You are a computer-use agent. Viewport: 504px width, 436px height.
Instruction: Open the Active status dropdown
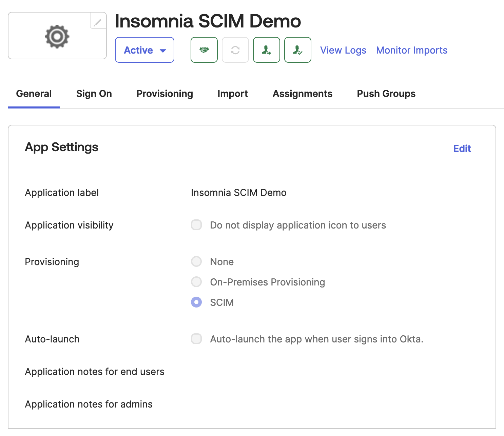pos(144,50)
